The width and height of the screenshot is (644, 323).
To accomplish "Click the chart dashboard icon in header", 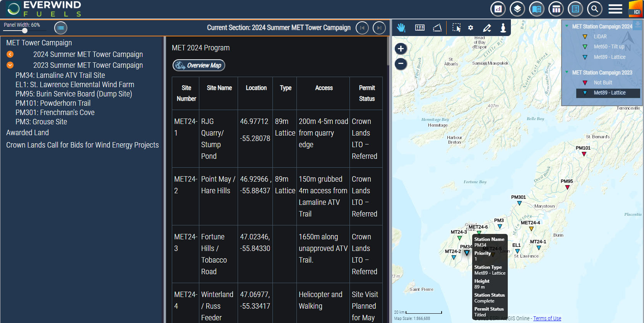I will (x=498, y=9).
